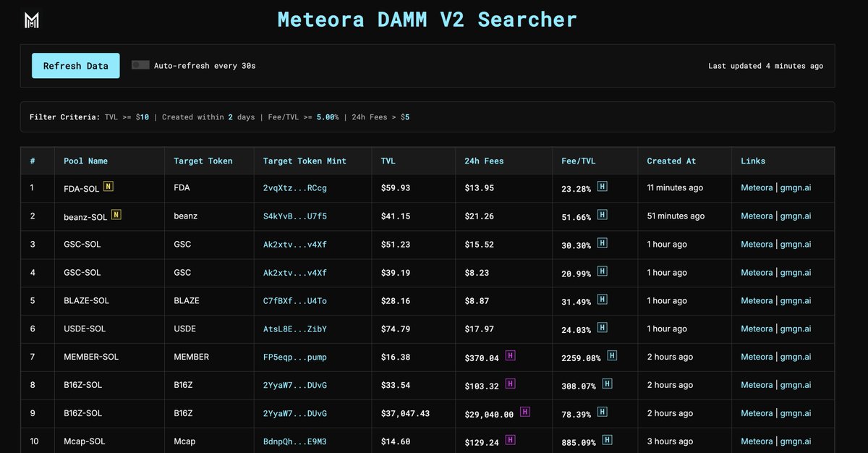Click the FP5eqp...pump token mint address
Image resolution: width=868 pixels, height=453 pixels.
(294, 357)
